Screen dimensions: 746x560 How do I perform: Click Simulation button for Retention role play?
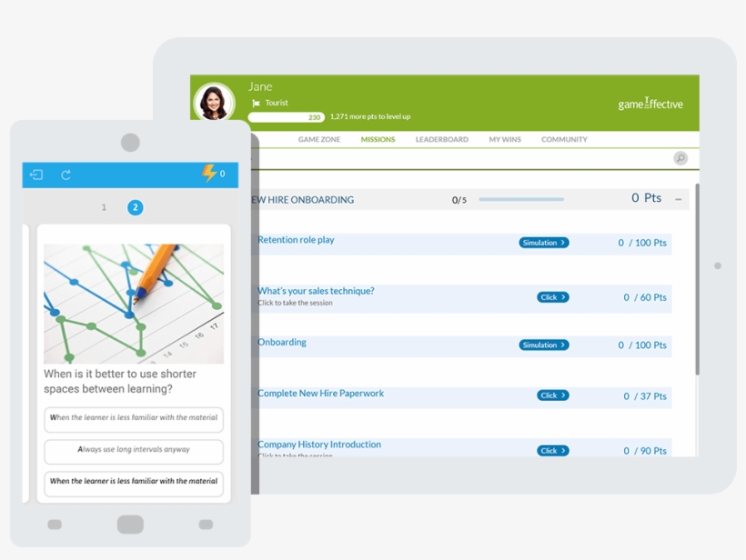point(544,243)
